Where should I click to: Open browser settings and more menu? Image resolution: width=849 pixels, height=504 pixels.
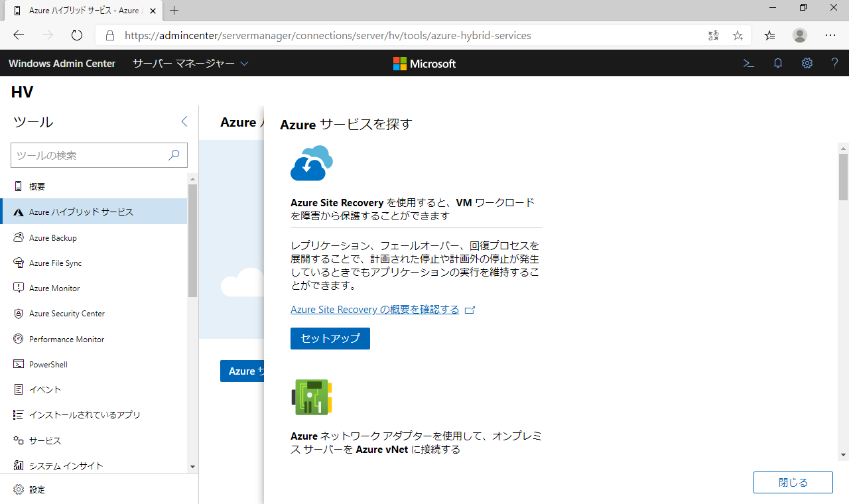(830, 35)
